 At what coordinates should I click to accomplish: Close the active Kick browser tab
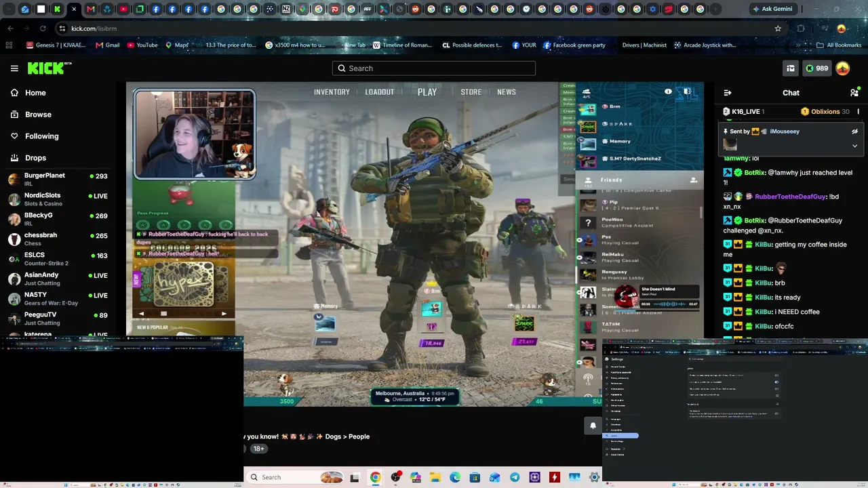pyautogui.click(x=74, y=9)
